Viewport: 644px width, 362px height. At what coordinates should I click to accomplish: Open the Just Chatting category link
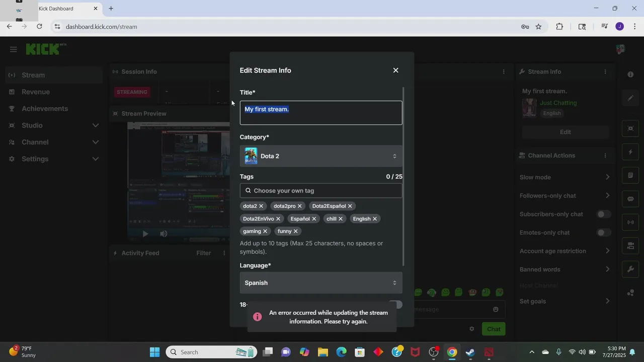point(558,103)
